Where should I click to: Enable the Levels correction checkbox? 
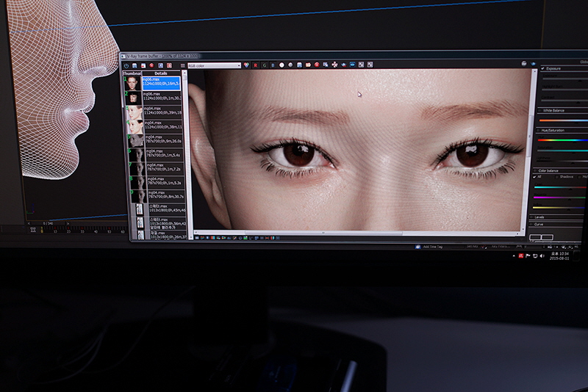tap(531, 217)
